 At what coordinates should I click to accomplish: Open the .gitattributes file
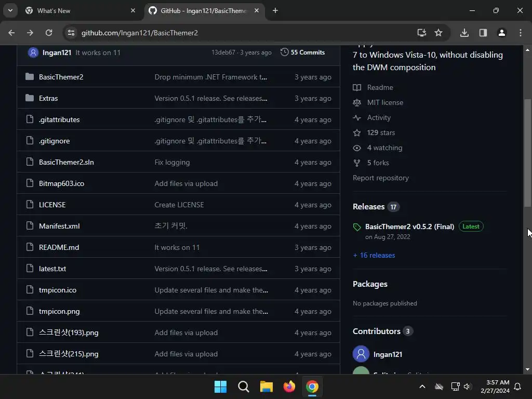click(x=59, y=120)
